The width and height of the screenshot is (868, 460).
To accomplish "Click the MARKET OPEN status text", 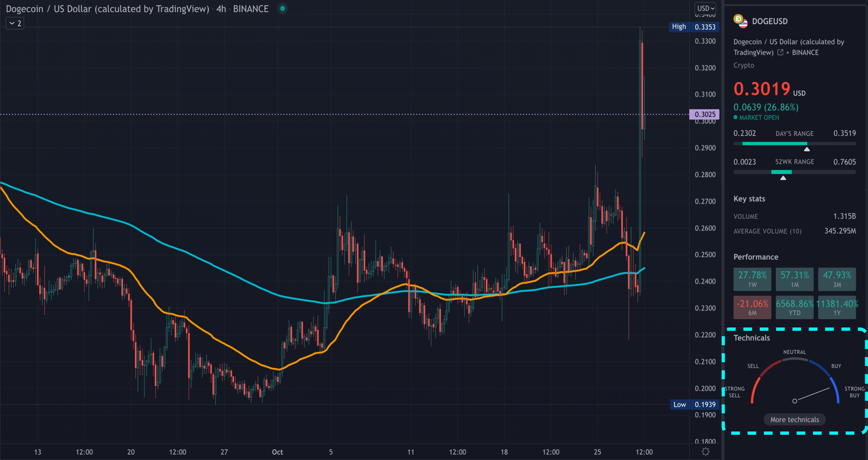I will (x=759, y=118).
